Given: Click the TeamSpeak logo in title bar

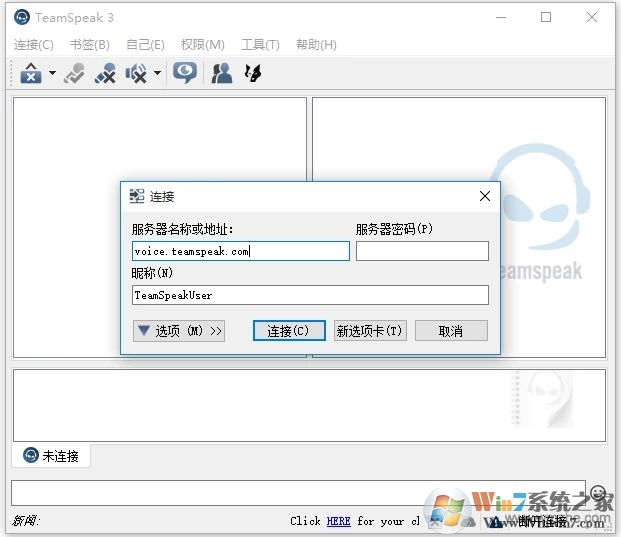Looking at the screenshot, I should (22, 17).
